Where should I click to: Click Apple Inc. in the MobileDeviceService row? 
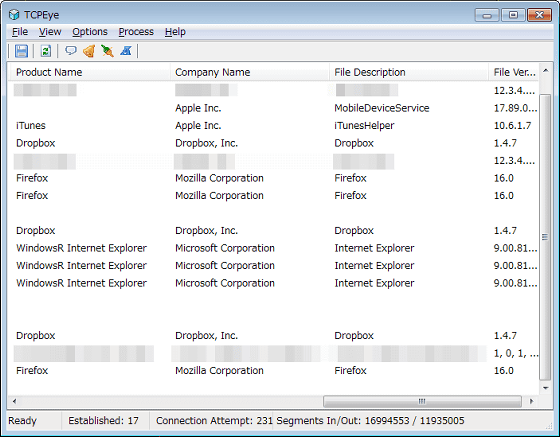tap(198, 108)
